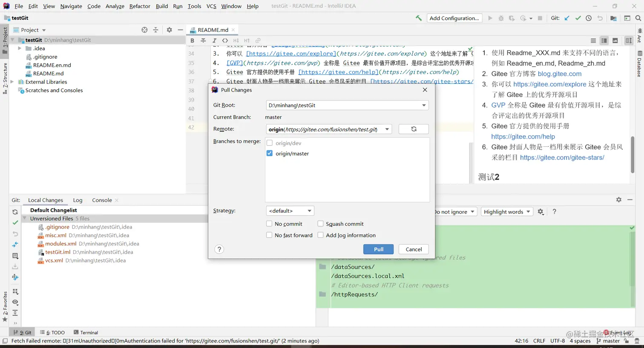Click the Cancel button in Pull Changes

[x=414, y=249]
